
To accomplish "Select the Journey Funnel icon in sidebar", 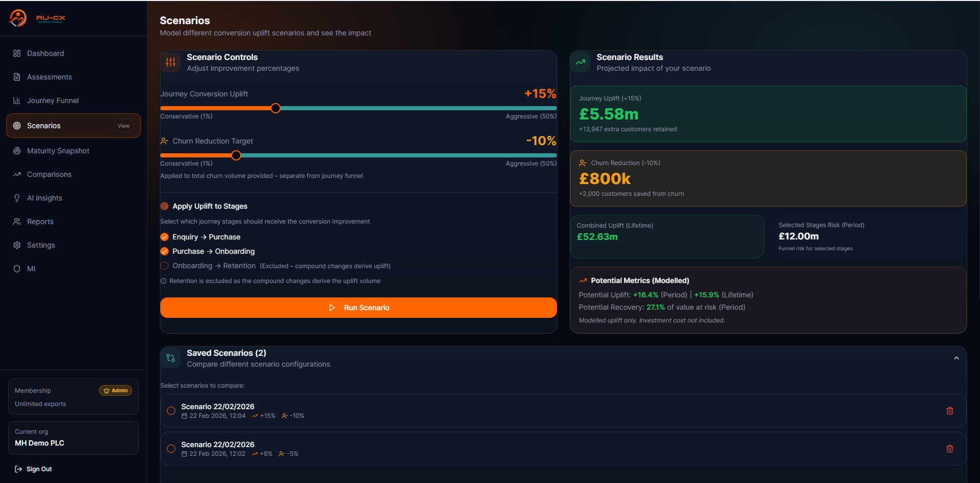I will pos(17,100).
